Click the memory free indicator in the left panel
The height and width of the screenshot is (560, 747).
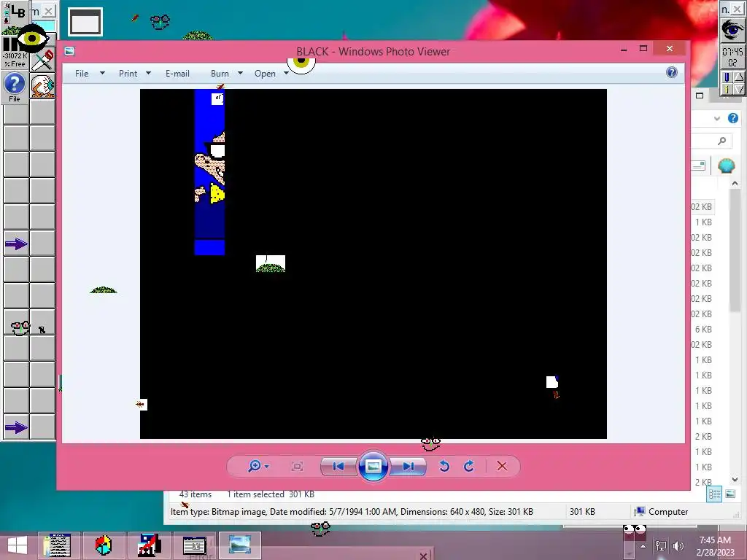point(15,60)
